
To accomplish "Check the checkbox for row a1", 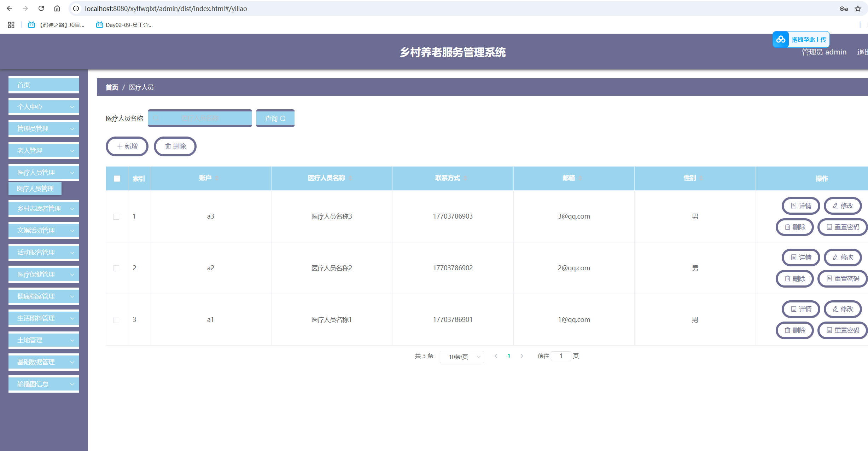I will tap(116, 320).
